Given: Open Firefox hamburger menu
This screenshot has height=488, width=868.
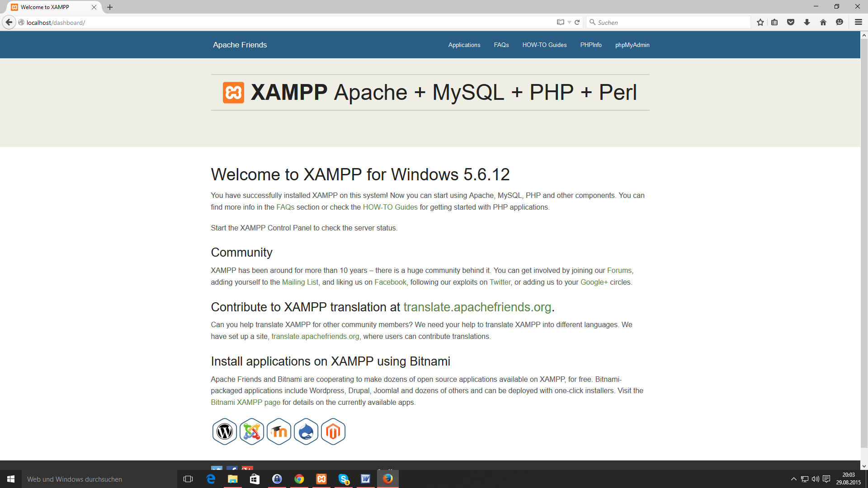Looking at the screenshot, I should pyautogui.click(x=858, y=22).
